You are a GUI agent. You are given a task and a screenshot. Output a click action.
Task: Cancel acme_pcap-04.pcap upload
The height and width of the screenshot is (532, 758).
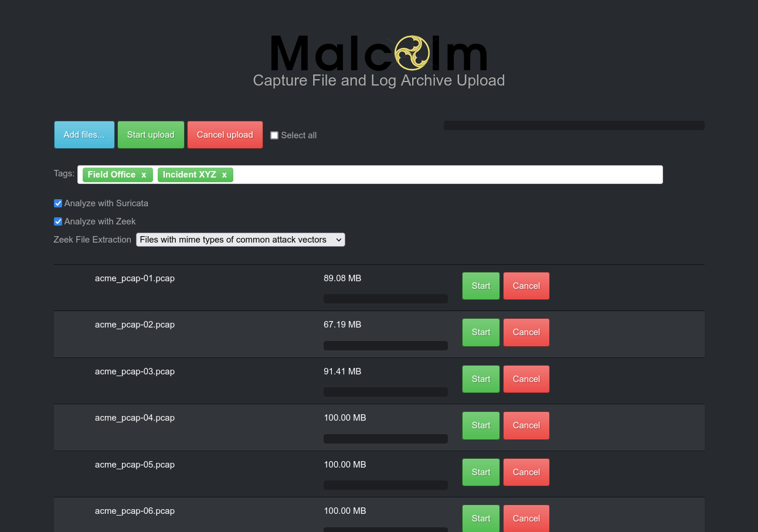pyautogui.click(x=526, y=425)
